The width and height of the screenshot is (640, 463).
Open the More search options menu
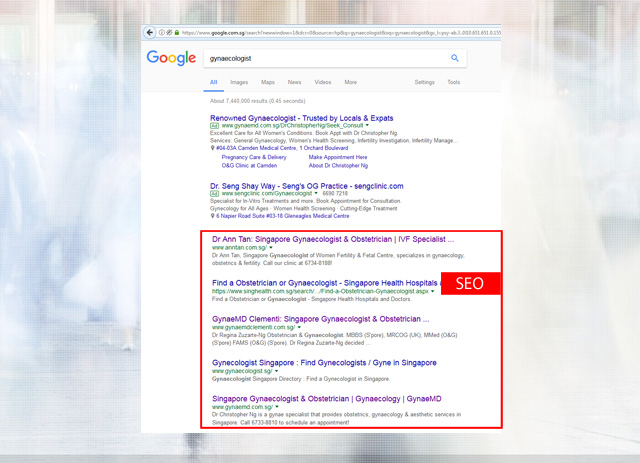(351, 82)
